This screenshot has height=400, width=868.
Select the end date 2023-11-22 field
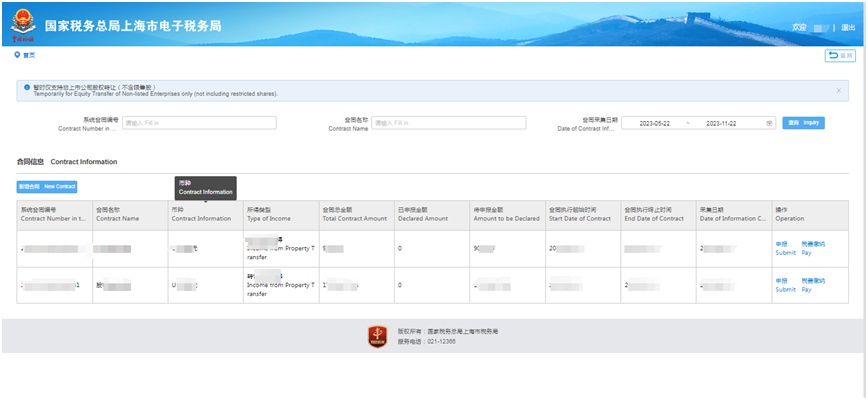(x=720, y=123)
